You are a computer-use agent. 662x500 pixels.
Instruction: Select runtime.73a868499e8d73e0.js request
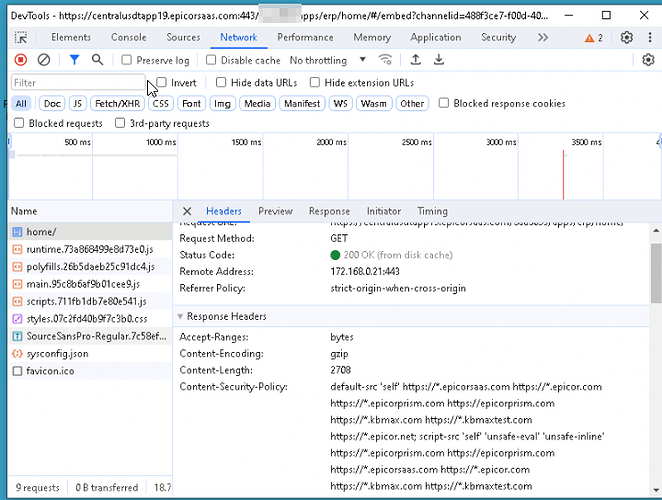coord(90,249)
